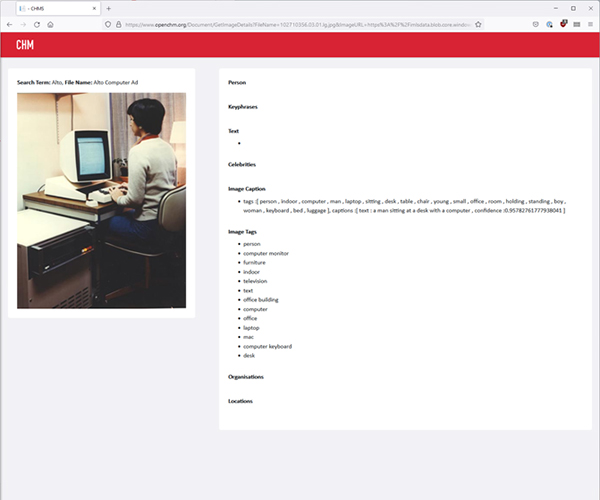This screenshot has height=500, width=600.
Task: Click the Text heading
Action: (x=233, y=131)
